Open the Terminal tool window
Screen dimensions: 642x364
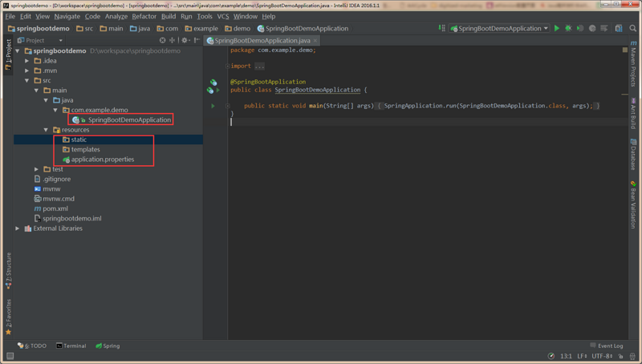click(x=71, y=346)
